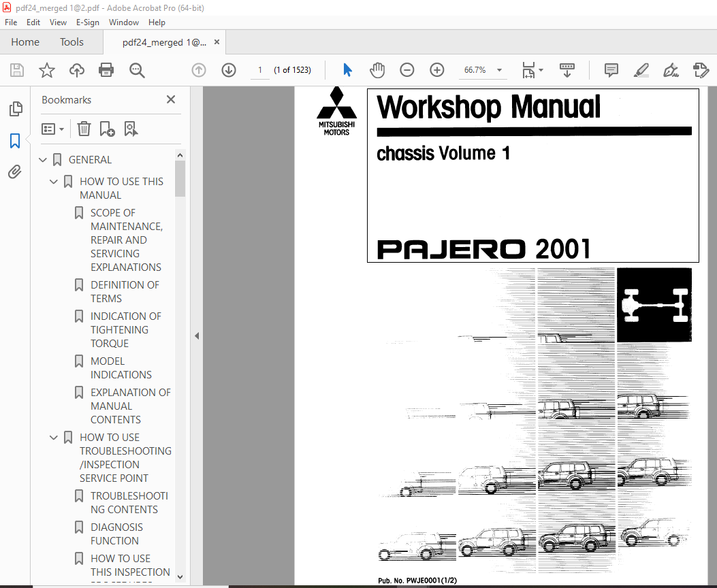Open the page thumbnails panel
The width and height of the screenshot is (717, 588).
pos(16,109)
